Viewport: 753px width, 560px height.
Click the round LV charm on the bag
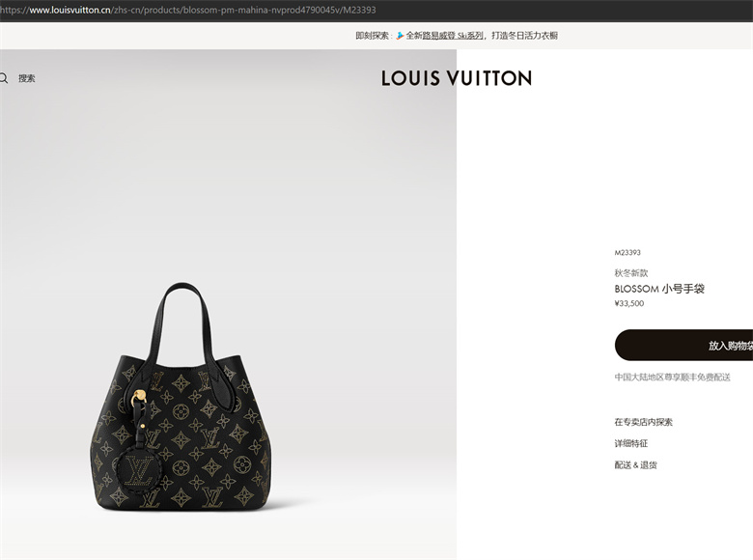[x=138, y=469]
